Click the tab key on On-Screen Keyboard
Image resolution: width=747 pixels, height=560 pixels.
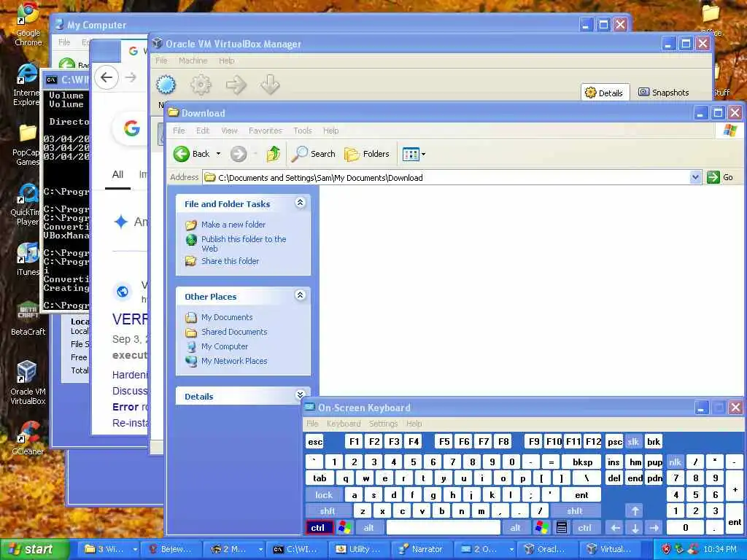320,478
